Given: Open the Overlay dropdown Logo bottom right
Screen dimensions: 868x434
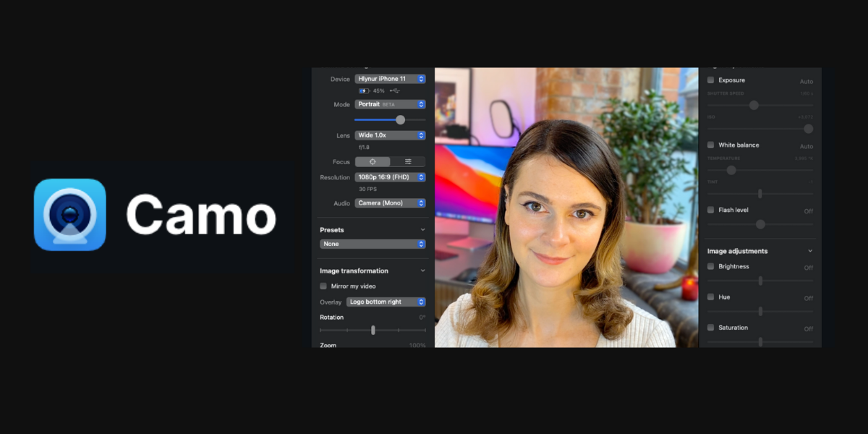Looking at the screenshot, I should click(386, 302).
